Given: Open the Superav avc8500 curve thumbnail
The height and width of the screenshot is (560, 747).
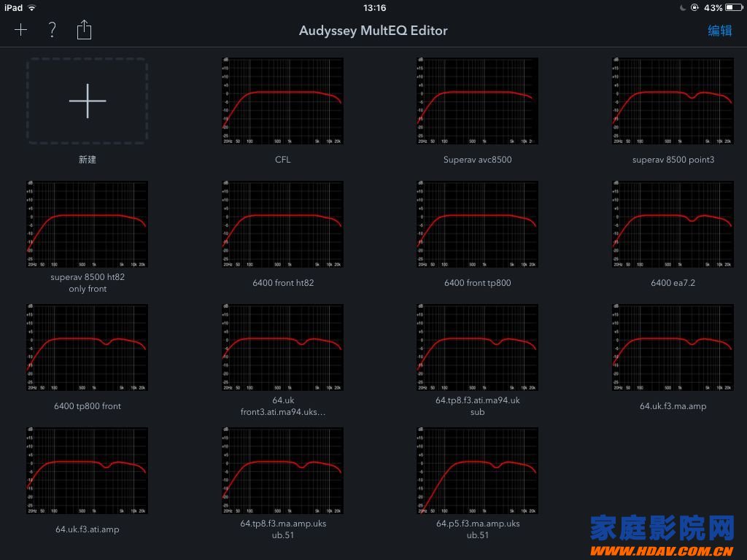Looking at the screenshot, I should coord(477,101).
